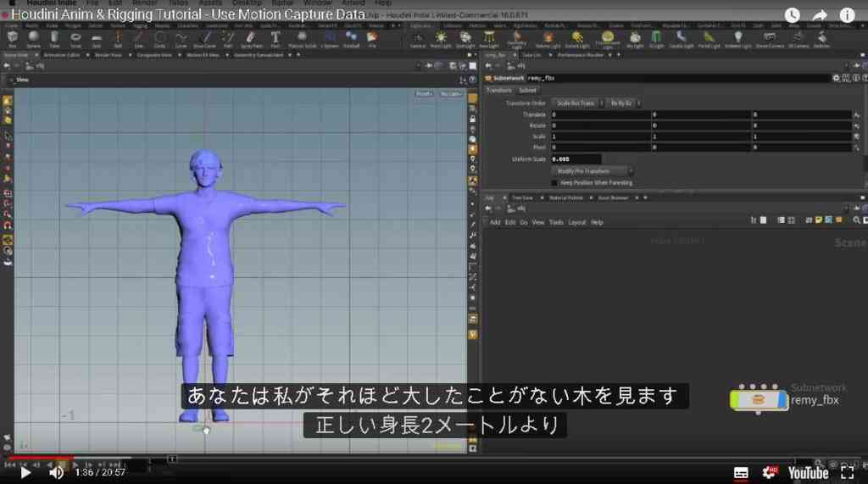Add an Environment Light from shelf
The image size is (868, 484).
click(607, 39)
